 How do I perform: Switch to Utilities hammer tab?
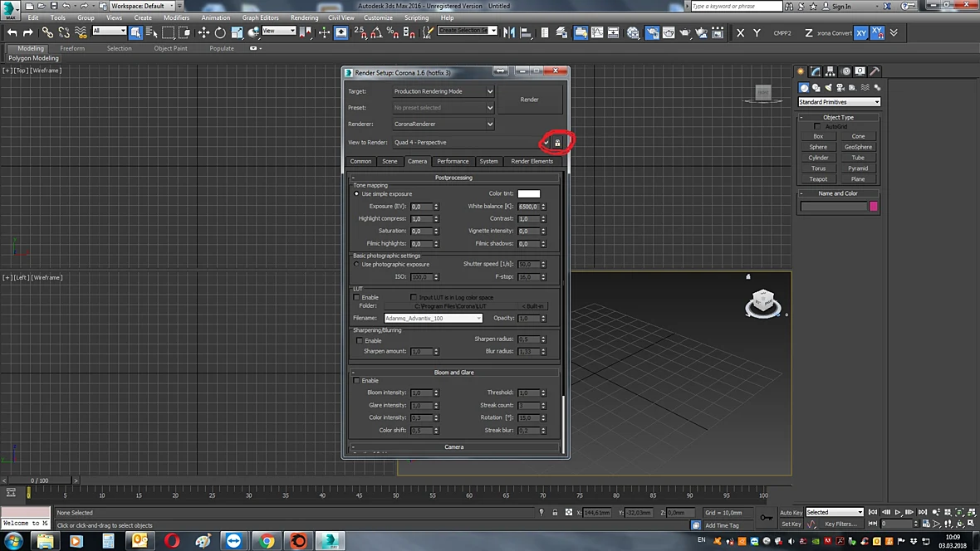click(875, 71)
